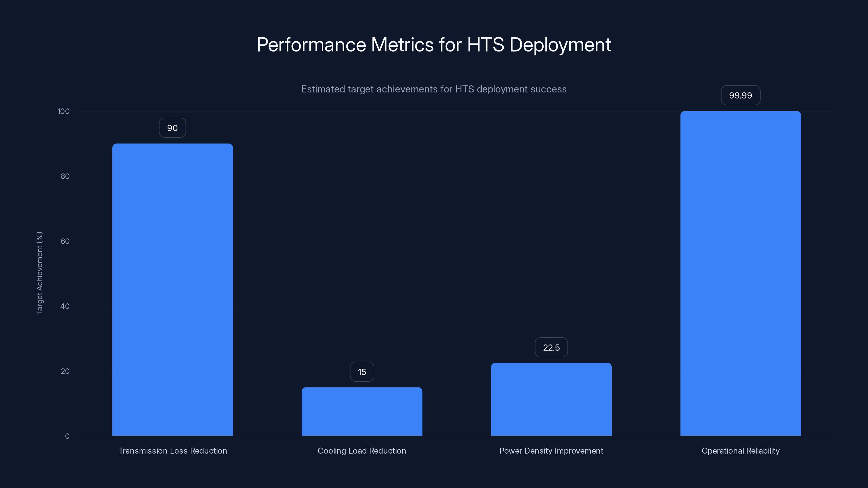
Task: Click the Cooling Load Reduction axis label
Action: tap(362, 451)
